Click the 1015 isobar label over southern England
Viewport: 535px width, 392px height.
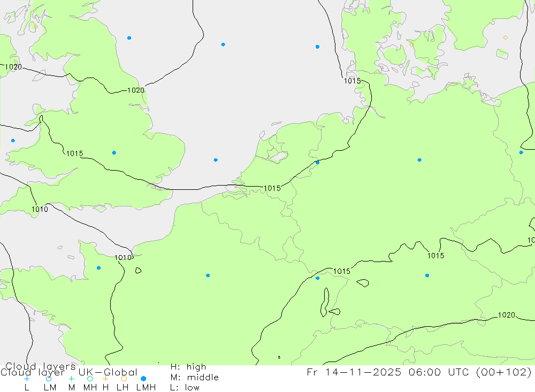(x=74, y=153)
